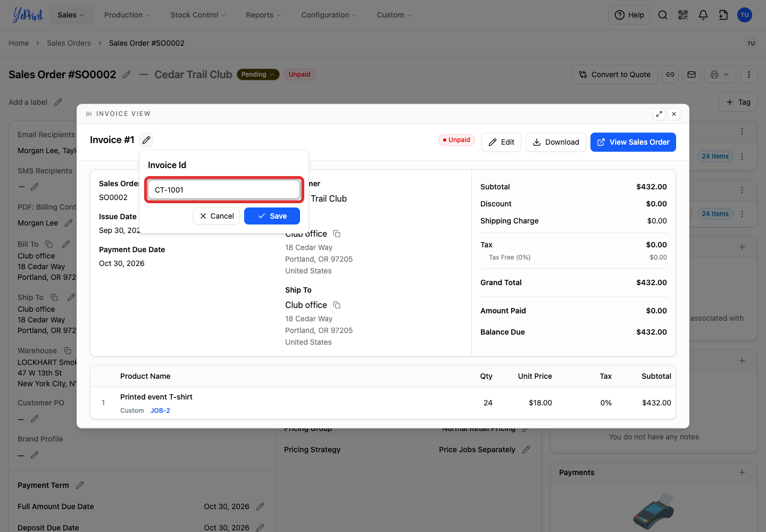Cancel the Invoice Id edit
Screen dimensions: 766x532
[x=217, y=216]
